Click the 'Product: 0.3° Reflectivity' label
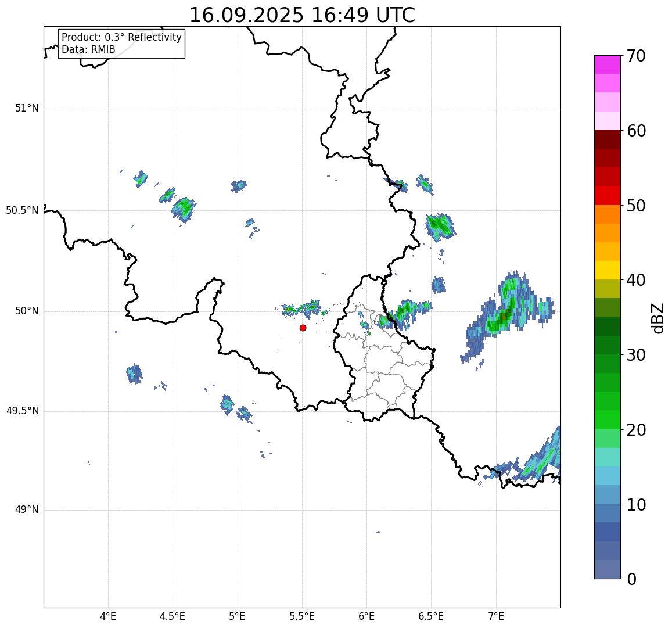 [122, 37]
